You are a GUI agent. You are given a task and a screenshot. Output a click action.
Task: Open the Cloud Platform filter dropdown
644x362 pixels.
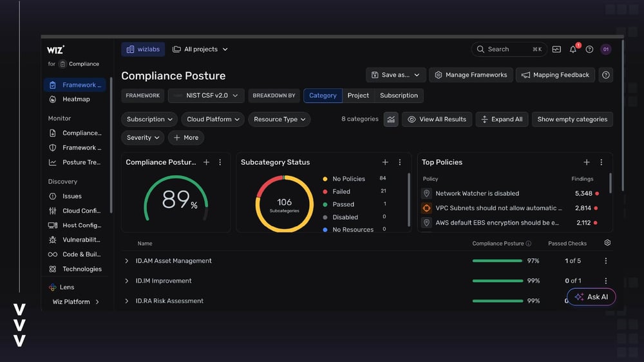click(x=213, y=119)
